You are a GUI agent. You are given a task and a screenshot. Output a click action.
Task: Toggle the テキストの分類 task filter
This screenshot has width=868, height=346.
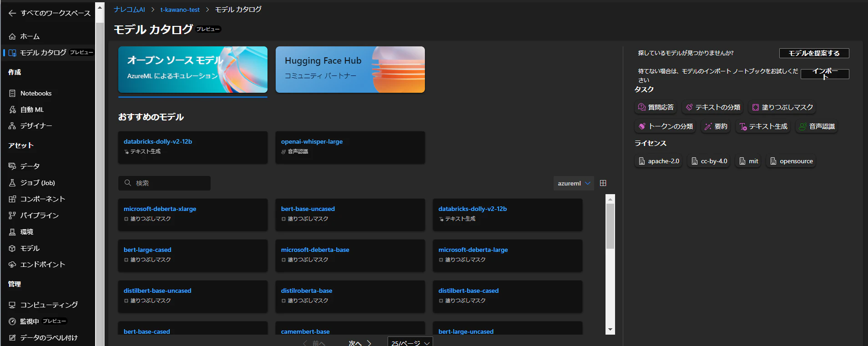(713, 107)
